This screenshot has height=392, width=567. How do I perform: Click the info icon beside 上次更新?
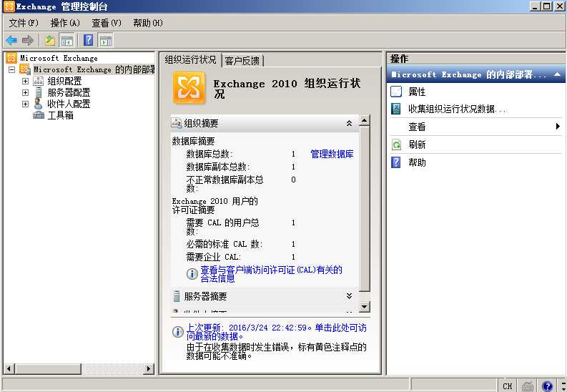click(178, 332)
